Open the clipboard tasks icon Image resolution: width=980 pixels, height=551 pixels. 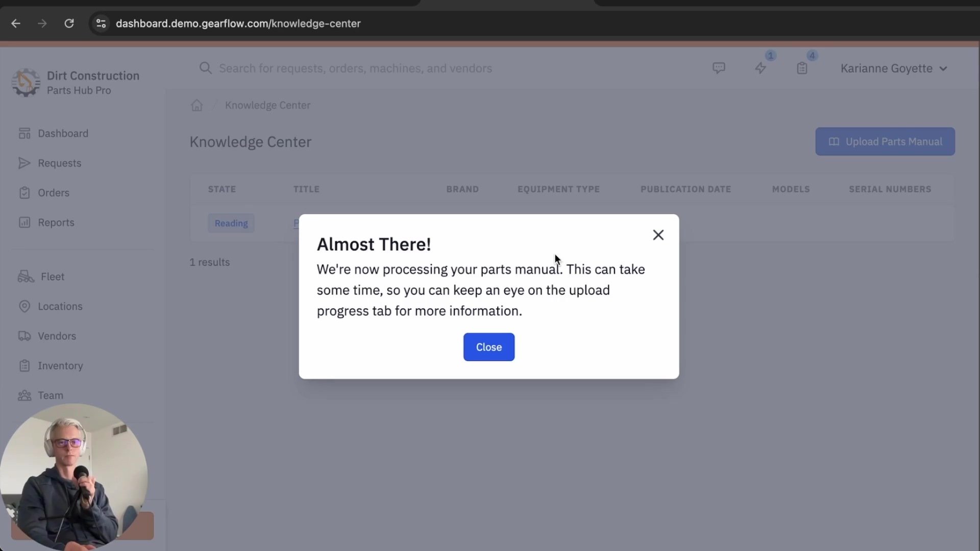[x=802, y=68]
